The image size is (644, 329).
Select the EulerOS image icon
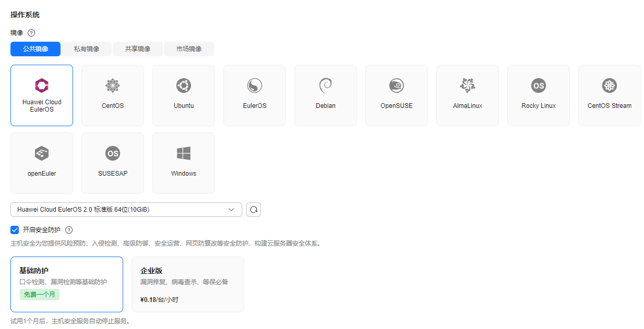click(255, 86)
